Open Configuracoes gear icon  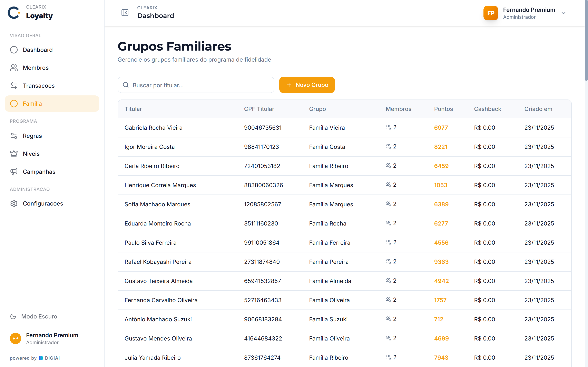(14, 203)
